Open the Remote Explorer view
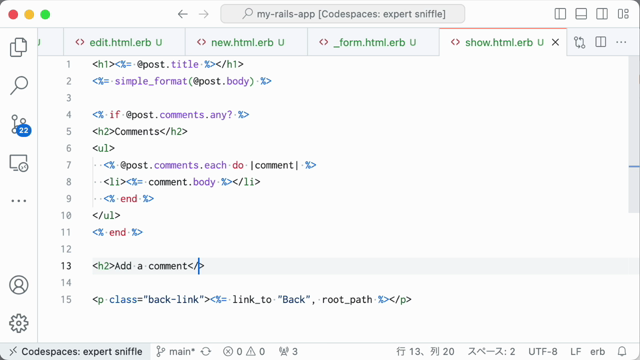Viewport: 640px width, 360px height. [18, 163]
